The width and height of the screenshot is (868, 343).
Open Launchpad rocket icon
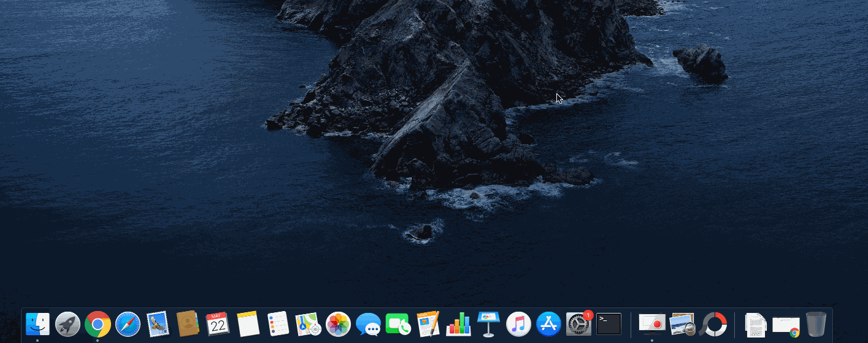(x=67, y=324)
